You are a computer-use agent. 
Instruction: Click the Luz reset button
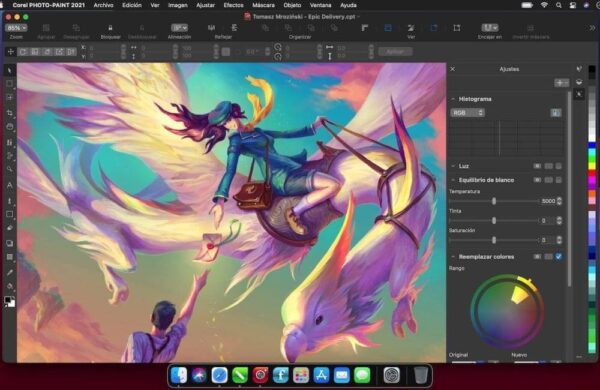(x=549, y=166)
